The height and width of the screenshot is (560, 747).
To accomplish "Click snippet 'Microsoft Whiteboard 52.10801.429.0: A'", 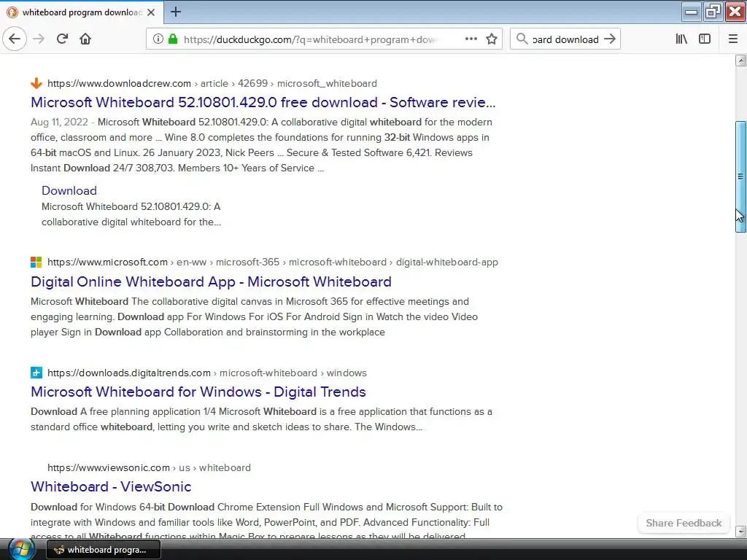I will coord(131,206).
